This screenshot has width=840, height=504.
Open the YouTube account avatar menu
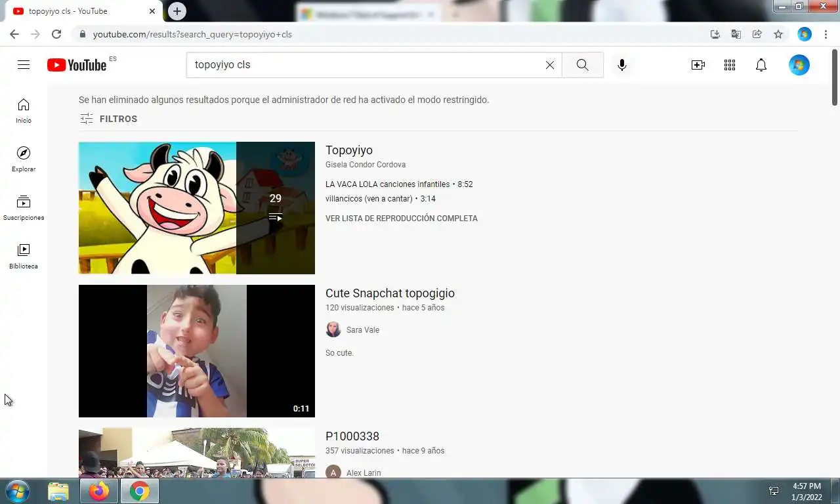pos(799,65)
